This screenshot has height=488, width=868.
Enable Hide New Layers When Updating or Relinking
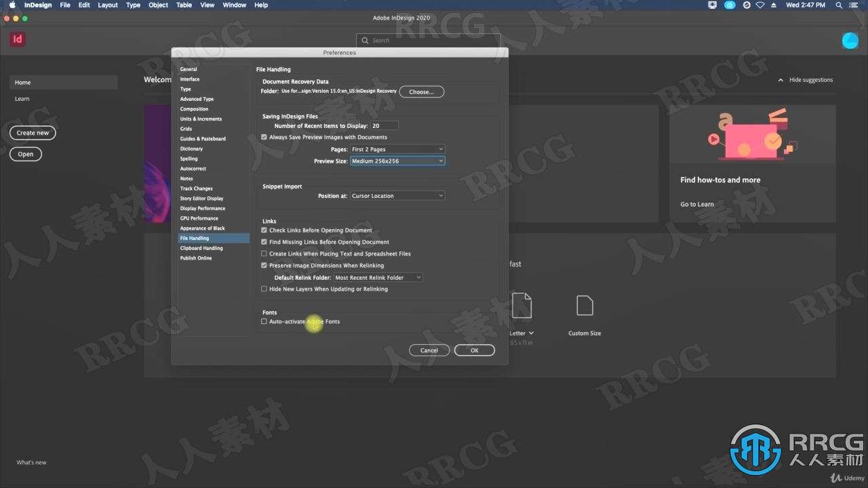[264, 289]
